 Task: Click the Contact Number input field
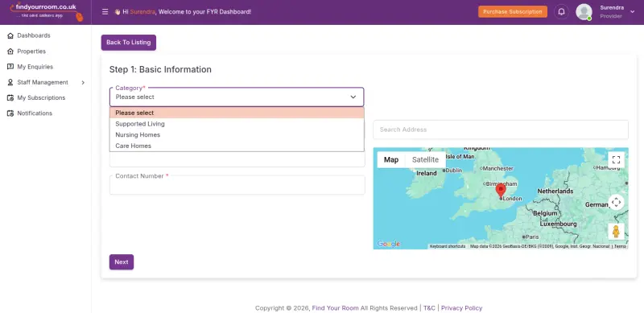pyautogui.click(x=237, y=185)
